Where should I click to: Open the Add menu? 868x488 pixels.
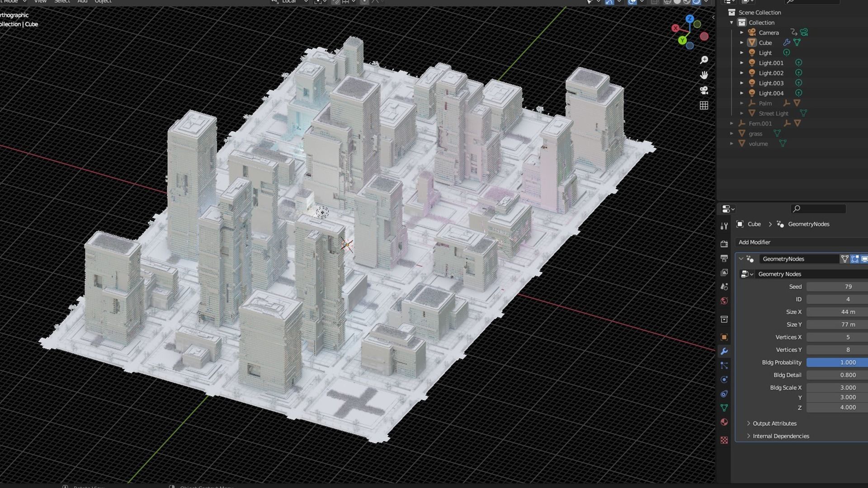[x=82, y=1]
